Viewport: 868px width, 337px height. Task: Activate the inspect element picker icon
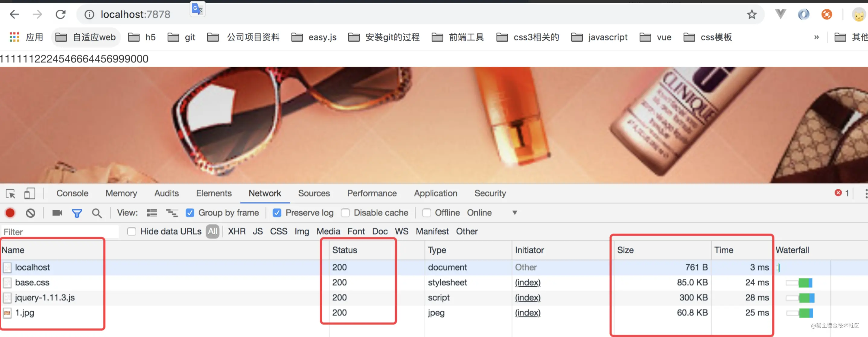(11, 194)
